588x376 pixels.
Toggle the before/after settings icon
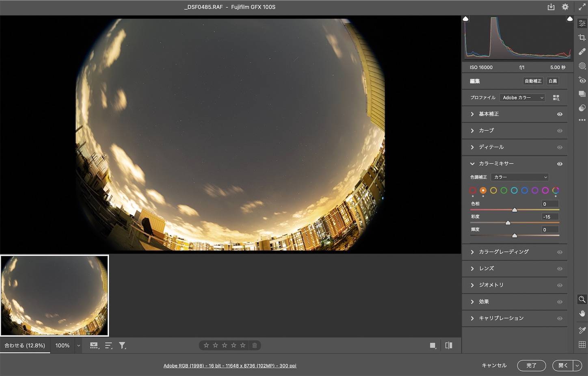tap(433, 346)
